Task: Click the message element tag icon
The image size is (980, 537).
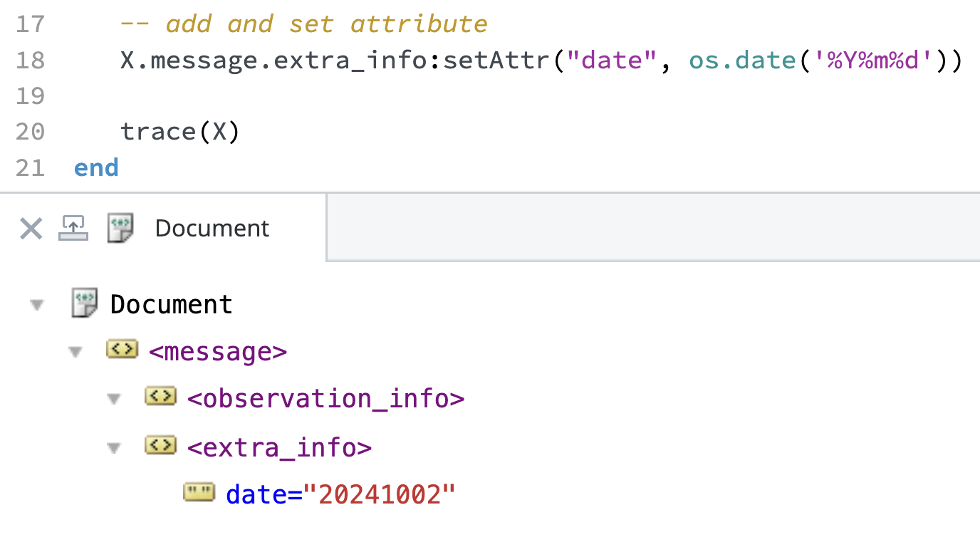Action: (122, 349)
